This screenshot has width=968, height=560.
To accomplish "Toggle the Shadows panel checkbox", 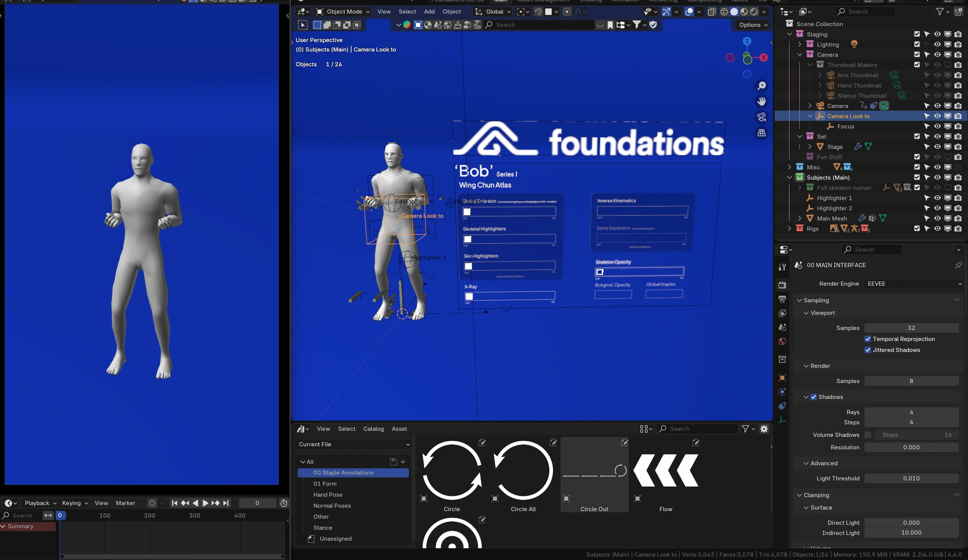I will pyautogui.click(x=814, y=397).
